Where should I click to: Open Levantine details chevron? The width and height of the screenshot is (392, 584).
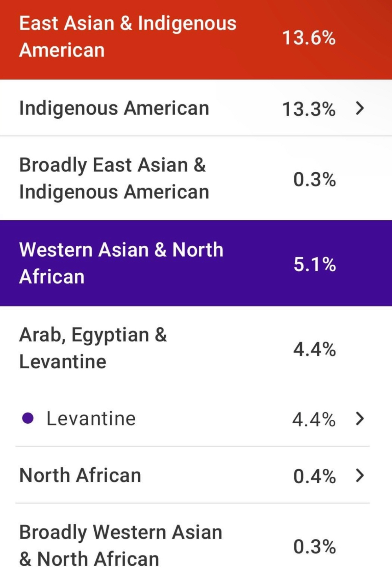tap(360, 419)
